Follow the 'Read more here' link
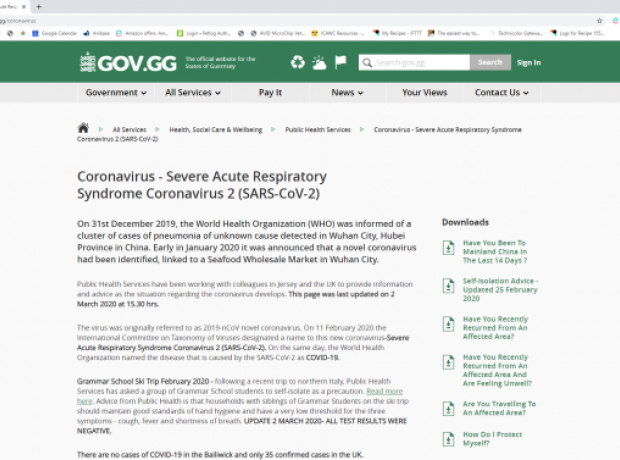This screenshot has width=620, height=460. pyautogui.click(x=384, y=391)
